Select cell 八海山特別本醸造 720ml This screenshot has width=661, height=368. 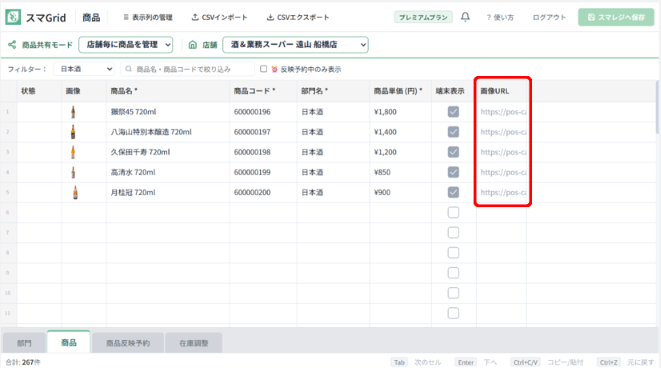pyautogui.click(x=168, y=132)
